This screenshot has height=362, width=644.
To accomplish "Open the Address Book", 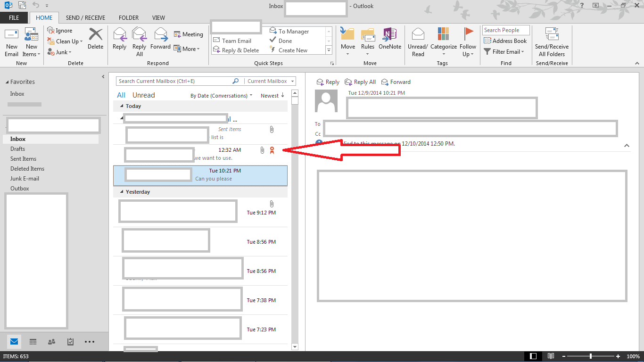I will pos(505,41).
